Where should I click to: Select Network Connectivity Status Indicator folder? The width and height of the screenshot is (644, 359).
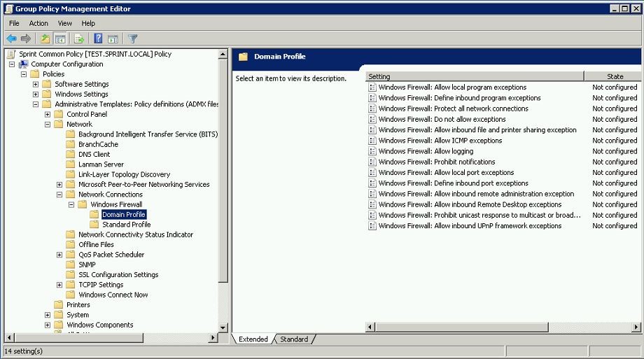coord(136,234)
